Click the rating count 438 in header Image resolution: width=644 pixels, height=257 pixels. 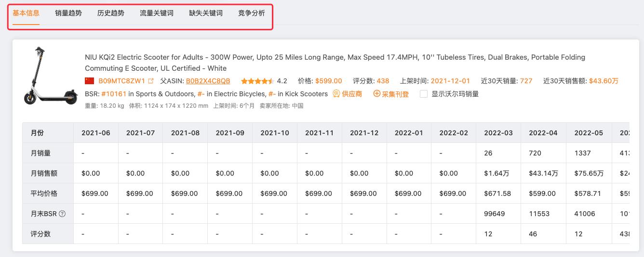[383, 81]
